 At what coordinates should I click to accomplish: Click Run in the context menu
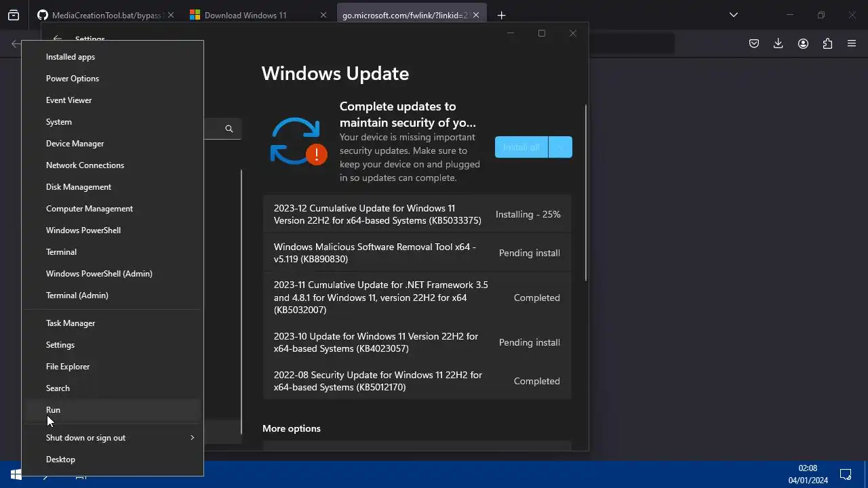[113, 410]
